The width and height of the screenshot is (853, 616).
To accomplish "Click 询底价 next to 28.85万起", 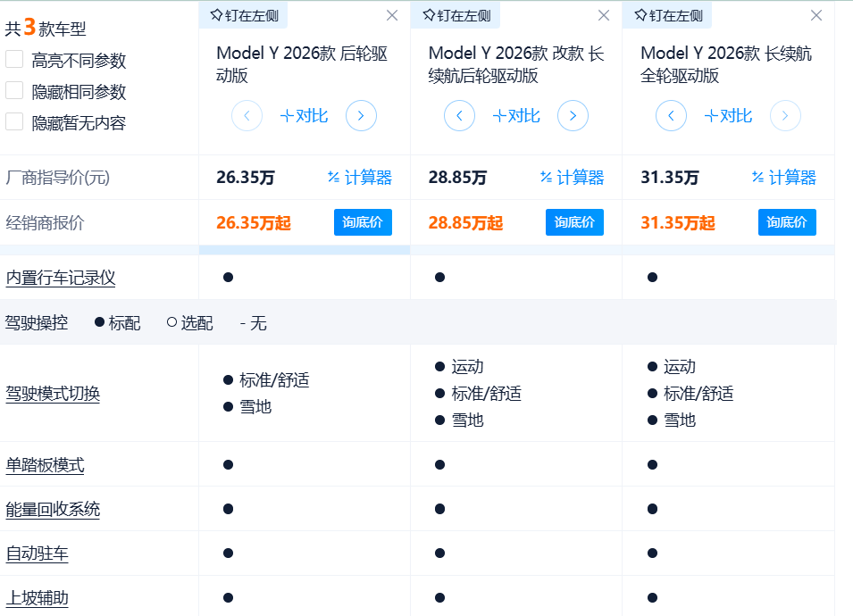I will tap(574, 222).
